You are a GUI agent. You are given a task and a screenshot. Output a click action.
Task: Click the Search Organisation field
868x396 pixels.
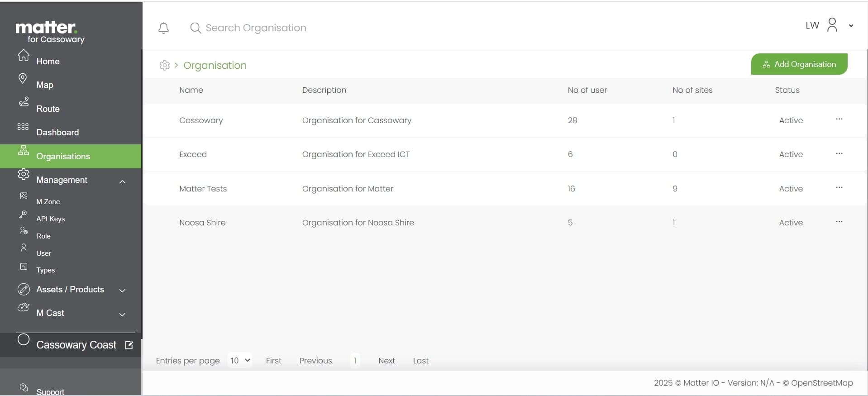point(256,28)
